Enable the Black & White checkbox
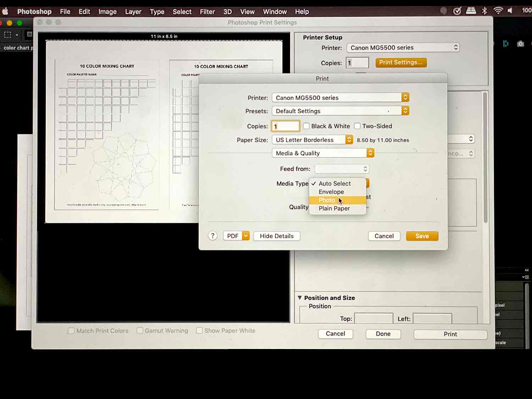532x399 pixels. click(306, 126)
